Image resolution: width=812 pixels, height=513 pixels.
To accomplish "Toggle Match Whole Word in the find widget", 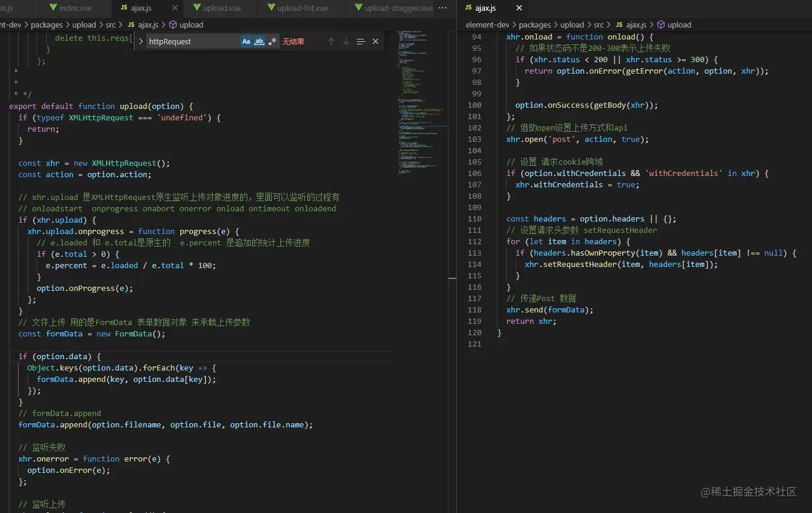I will 259,41.
